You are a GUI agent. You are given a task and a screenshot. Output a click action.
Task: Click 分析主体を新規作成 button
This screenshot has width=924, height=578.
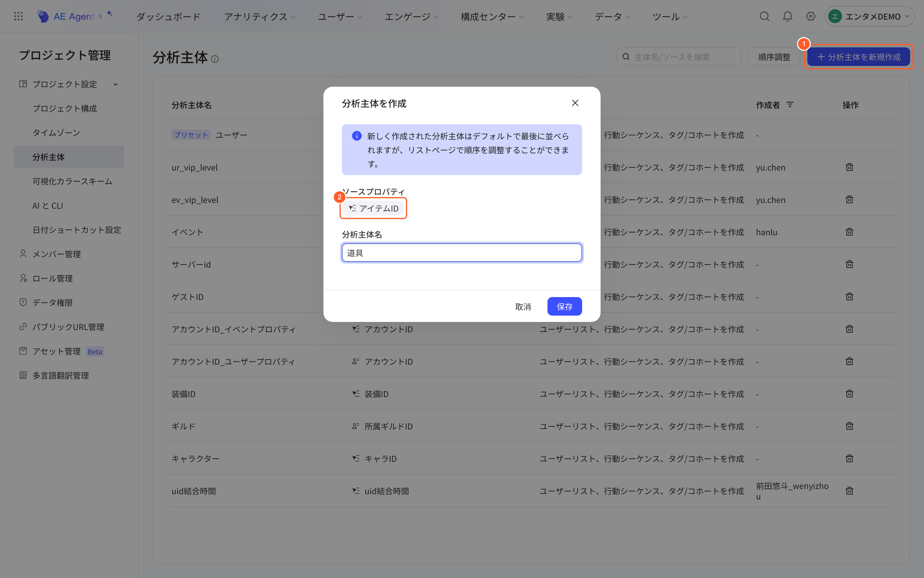coord(858,57)
